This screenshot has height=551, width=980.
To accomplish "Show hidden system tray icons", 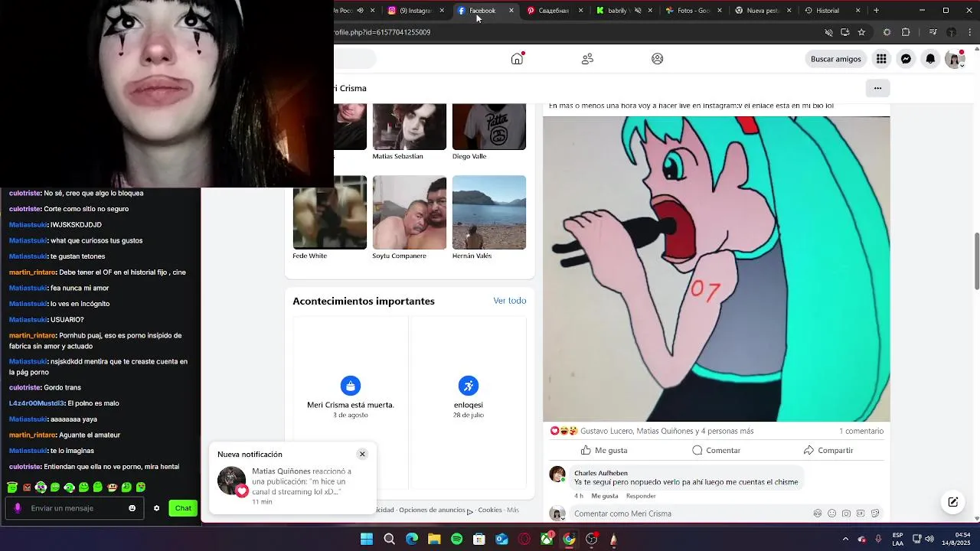I will click(845, 540).
